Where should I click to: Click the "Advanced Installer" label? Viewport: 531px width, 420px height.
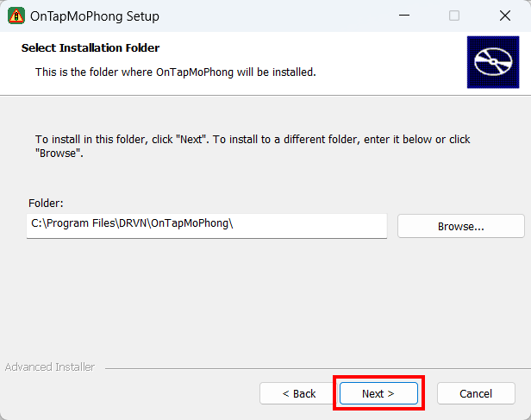[50, 367]
